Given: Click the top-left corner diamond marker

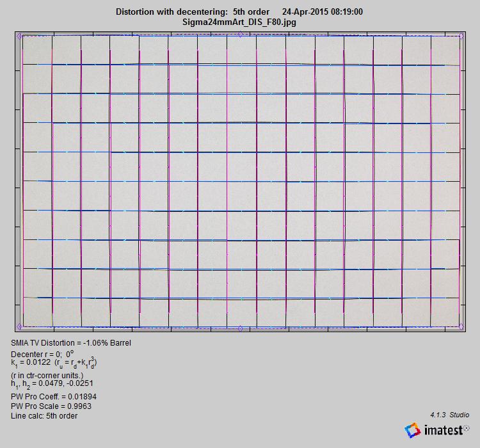Looking at the screenshot, I should [19, 36].
